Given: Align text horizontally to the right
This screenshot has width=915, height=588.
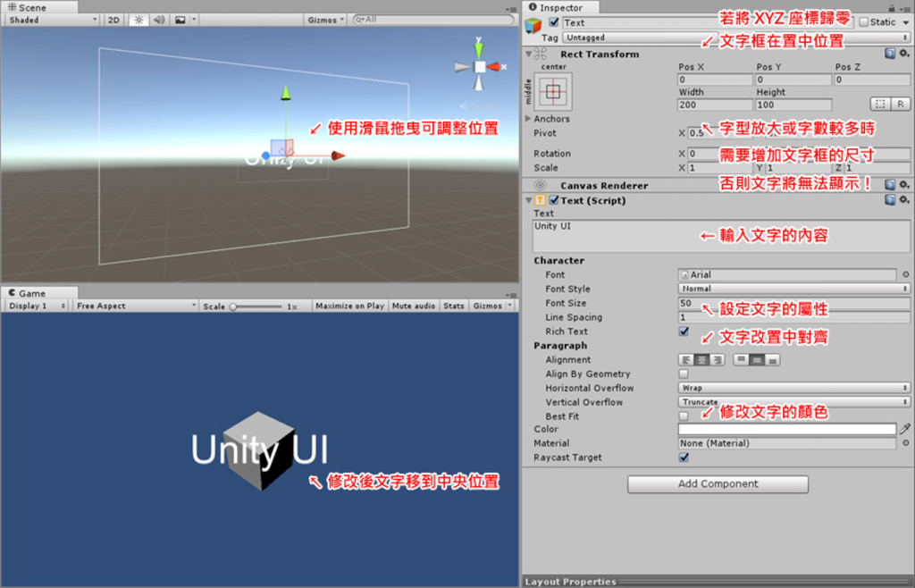Looking at the screenshot, I should [x=718, y=360].
